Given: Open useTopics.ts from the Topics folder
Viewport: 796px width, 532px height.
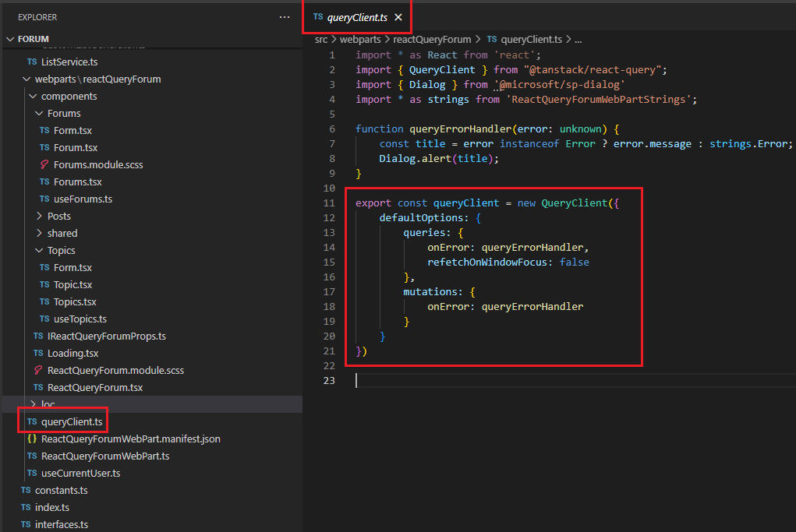Looking at the screenshot, I should pyautogui.click(x=80, y=319).
